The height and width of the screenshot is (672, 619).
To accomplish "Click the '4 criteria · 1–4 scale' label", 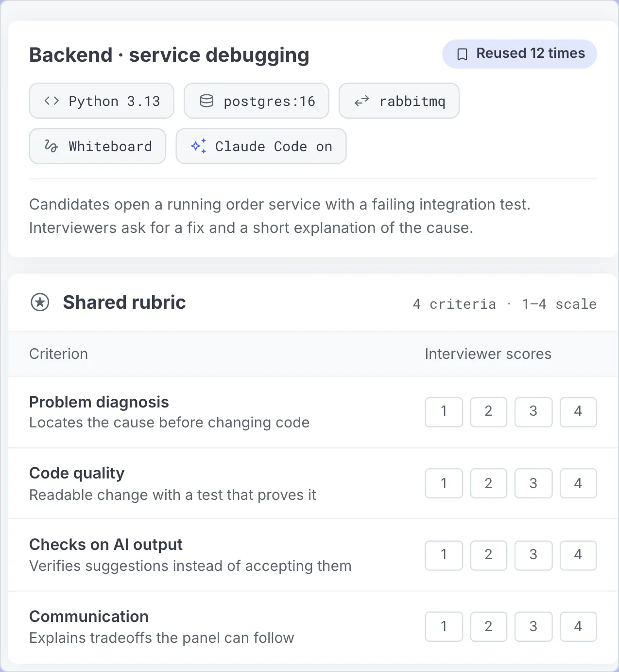I will (504, 304).
